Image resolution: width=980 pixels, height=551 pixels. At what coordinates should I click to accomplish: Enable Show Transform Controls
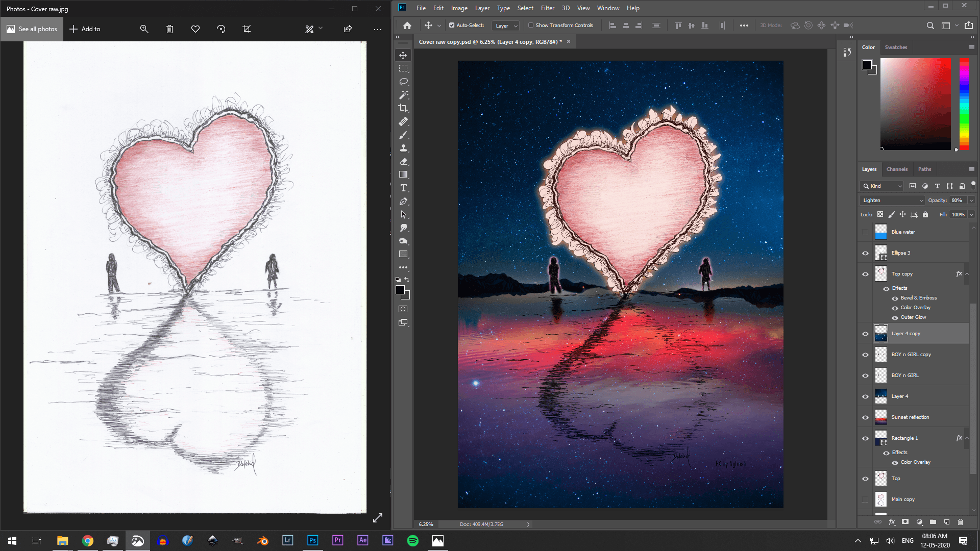click(x=531, y=25)
